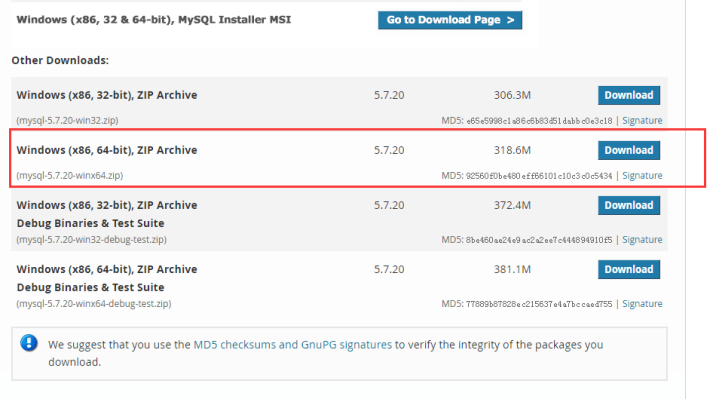Follow the MD5 checksums and GnuPG signatures link
Viewport: 717px width, 399px height.
coord(293,345)
